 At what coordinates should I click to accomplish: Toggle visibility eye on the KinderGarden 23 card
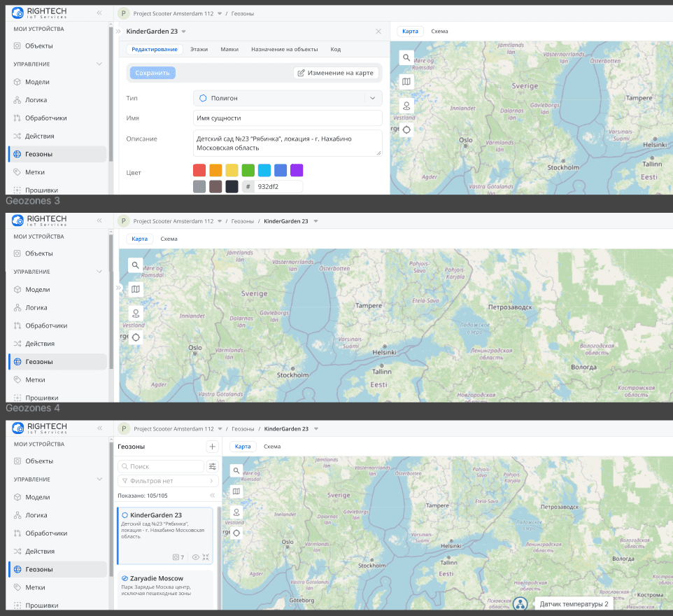[195, 557]
